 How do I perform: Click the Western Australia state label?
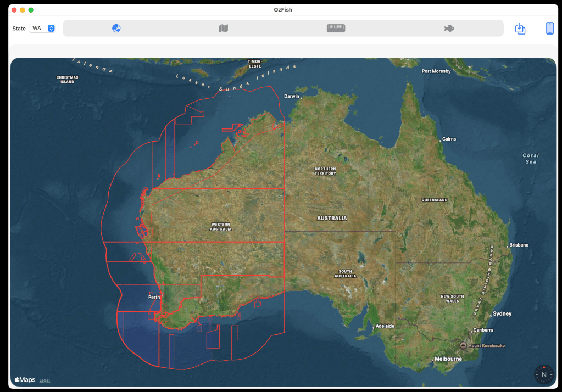(x=221, y=227)
